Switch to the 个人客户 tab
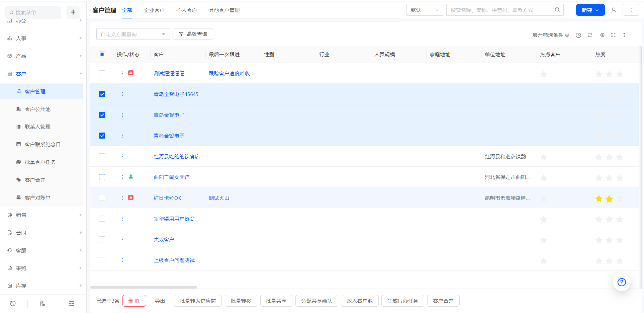 pyautogui.click(x=187, y=10)
